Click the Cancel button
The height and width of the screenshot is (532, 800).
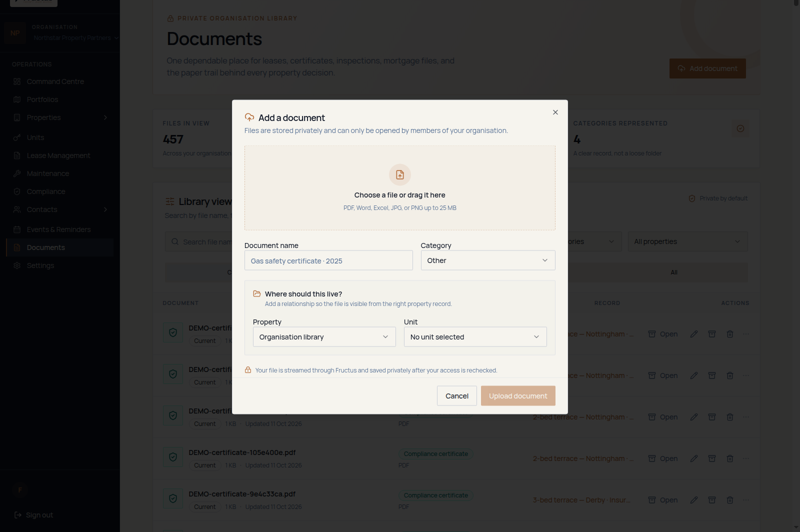pyautogui.click(x=457, y=396)
